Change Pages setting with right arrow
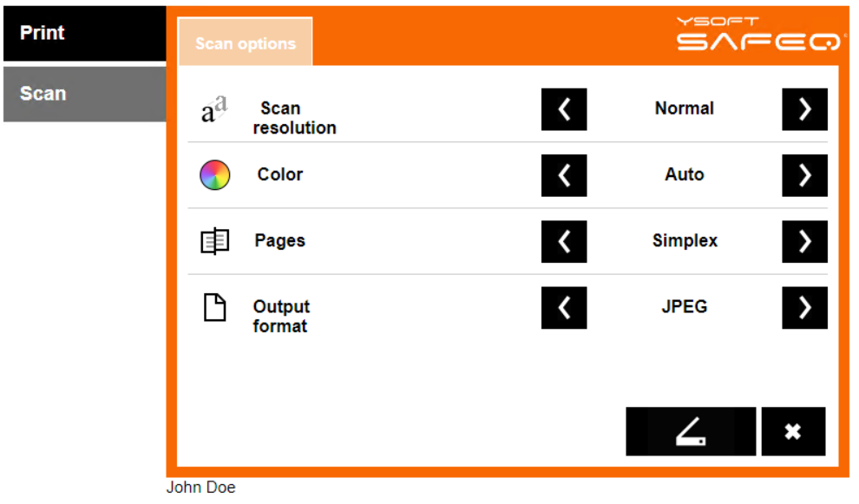Viewport: 859px width, 504px height. pos(804,241)
